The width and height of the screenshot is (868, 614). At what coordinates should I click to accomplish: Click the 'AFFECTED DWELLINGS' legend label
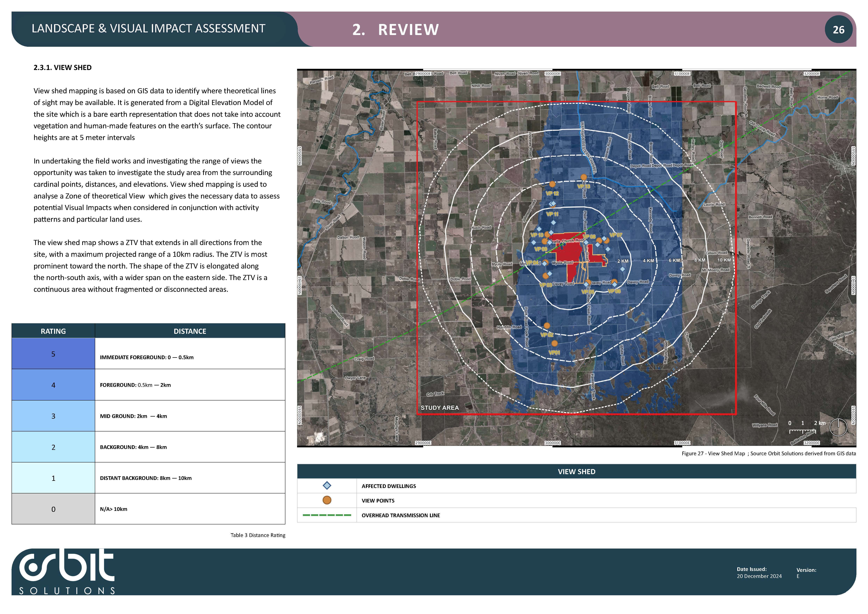click(x=389, y=486)
